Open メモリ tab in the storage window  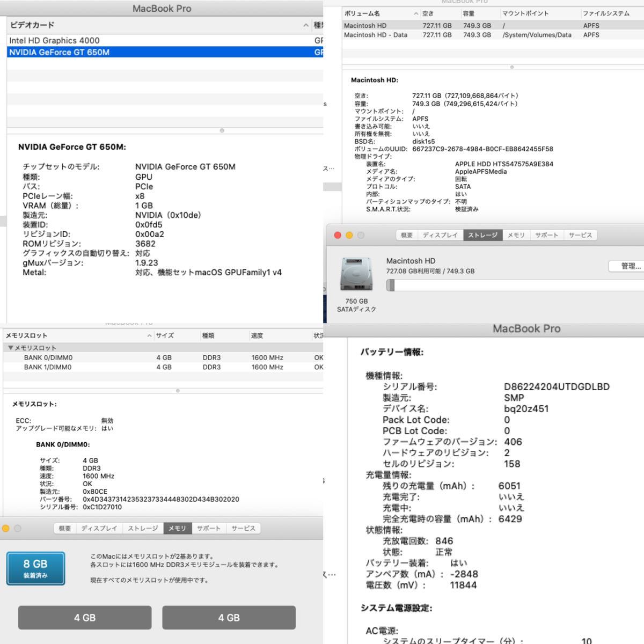(516, 235)
